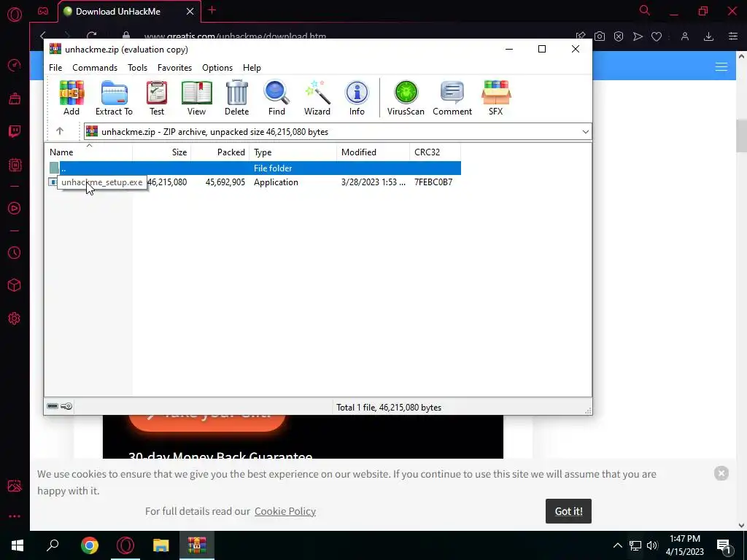Open the History clock sidebar icon
The image size is (747, 560).
tap(15, 252)
